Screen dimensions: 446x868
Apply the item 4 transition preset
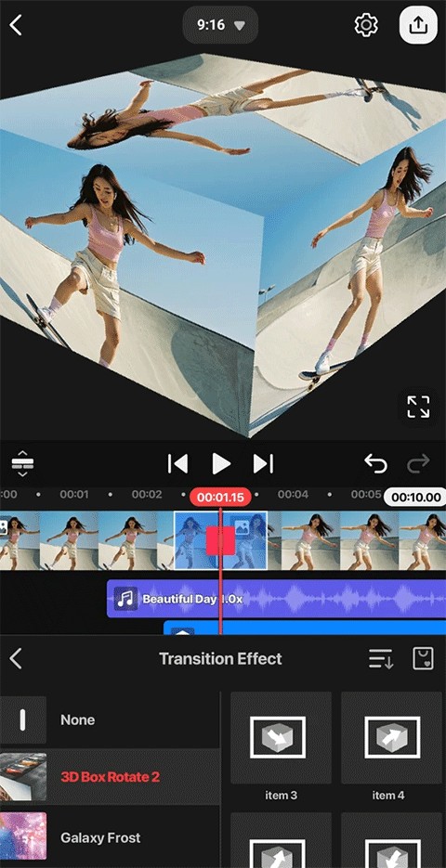tap(392, 747)
